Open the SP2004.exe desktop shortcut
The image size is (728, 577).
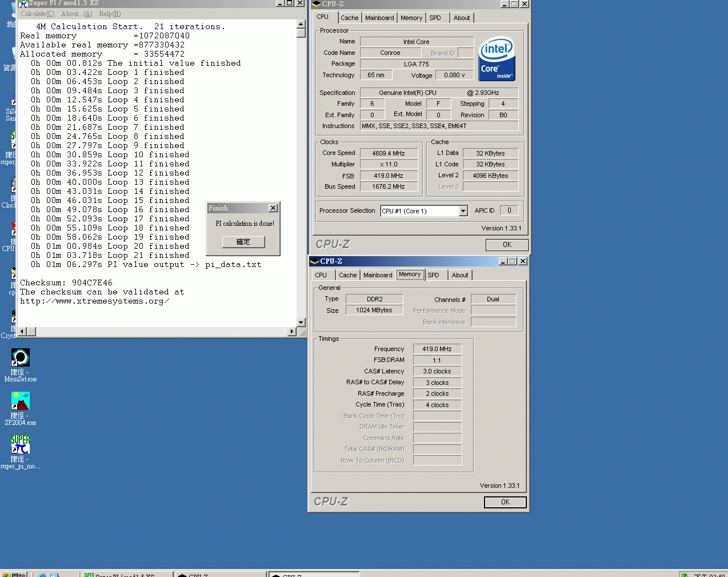click(21, 408)
